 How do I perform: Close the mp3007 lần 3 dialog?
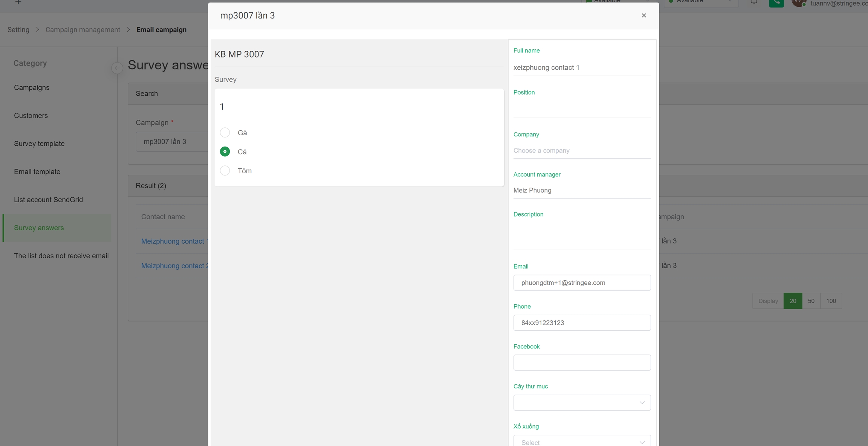[643, 15]
